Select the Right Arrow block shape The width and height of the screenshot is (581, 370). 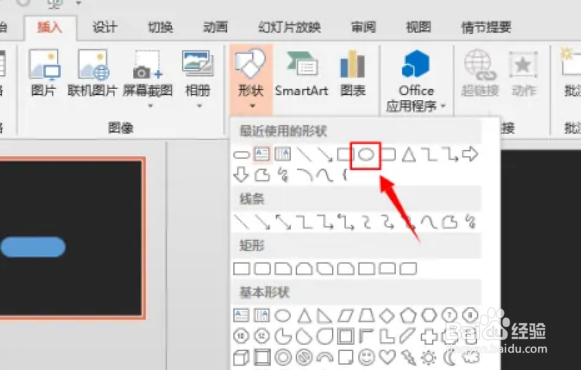click(x=470, y=154)
